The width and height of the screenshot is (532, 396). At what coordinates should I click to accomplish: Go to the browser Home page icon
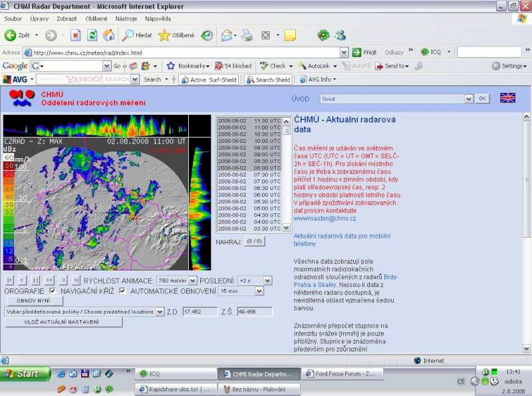point(108,35)
